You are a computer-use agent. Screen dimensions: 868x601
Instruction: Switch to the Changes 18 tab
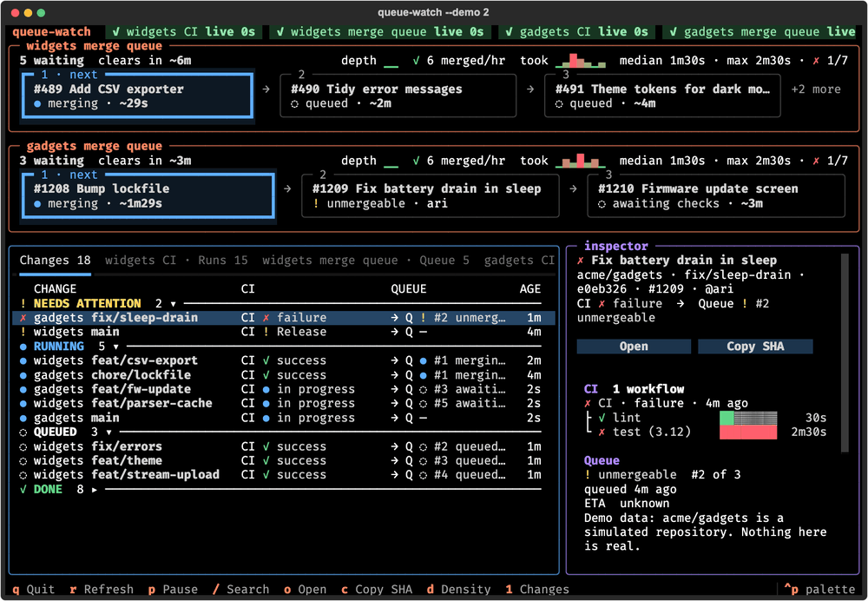(x=55, y=261)
